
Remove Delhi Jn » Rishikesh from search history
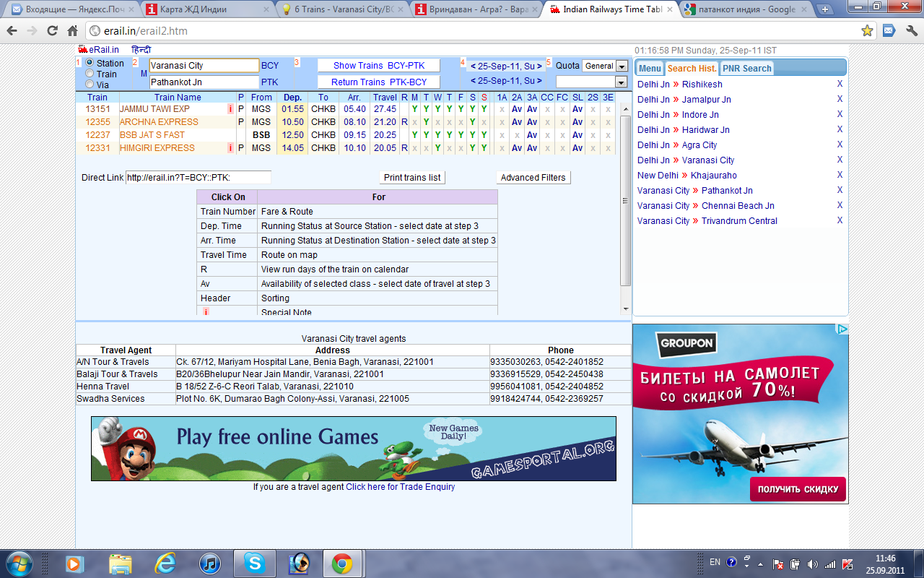(x=840, y=85)
